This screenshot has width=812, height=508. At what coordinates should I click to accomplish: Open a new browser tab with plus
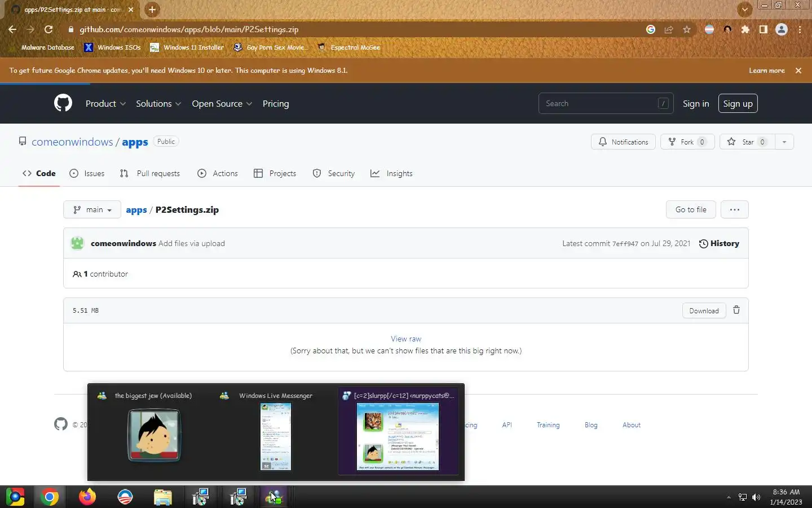click(152, 10)
